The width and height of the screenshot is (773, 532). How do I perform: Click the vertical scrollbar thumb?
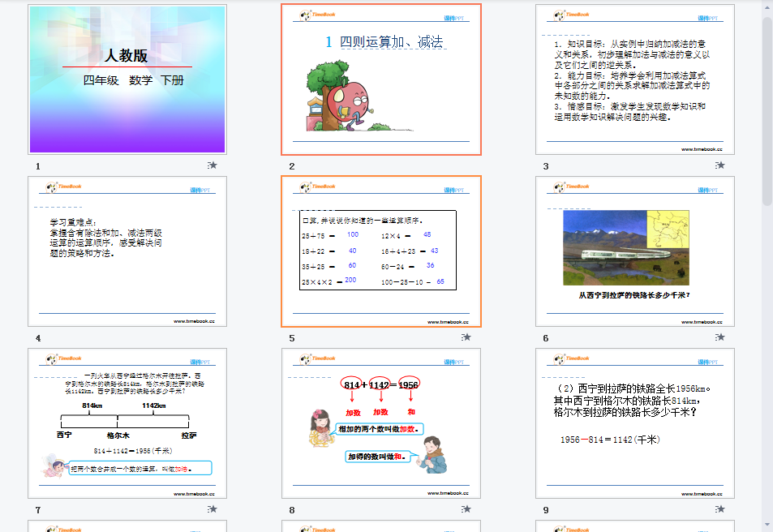coord(767,111)
